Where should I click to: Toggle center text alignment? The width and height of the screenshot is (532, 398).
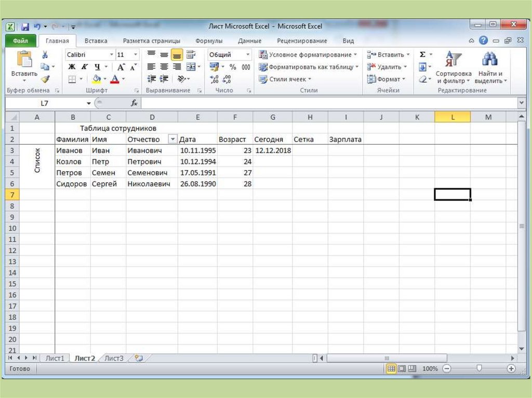pyautogui.click(x=164, y=67)
